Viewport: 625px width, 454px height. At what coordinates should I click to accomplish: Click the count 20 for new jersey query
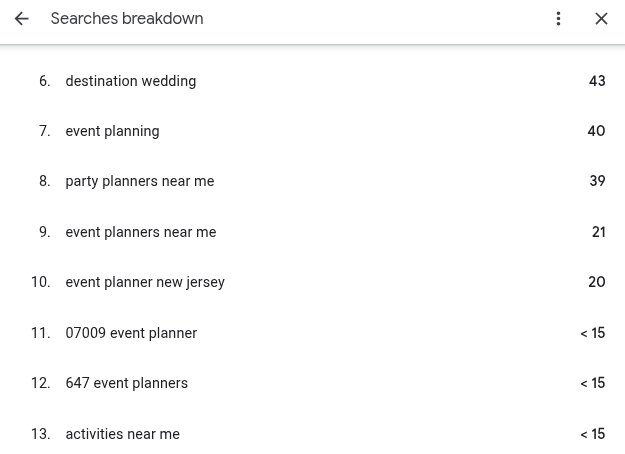click(596, 282)
